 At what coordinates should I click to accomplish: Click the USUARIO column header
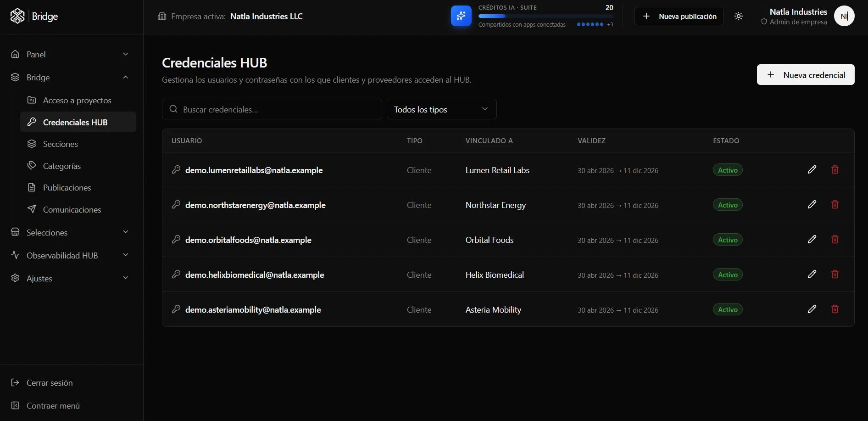point(187,140)
